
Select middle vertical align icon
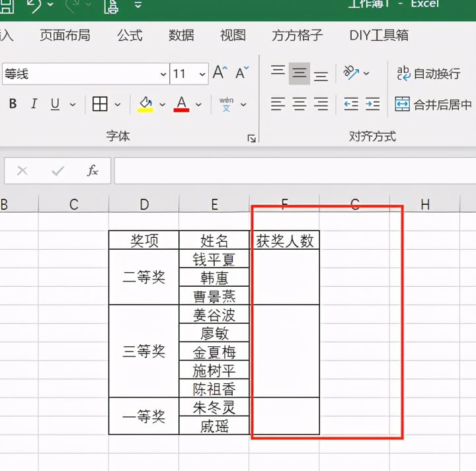click(299, 73)
